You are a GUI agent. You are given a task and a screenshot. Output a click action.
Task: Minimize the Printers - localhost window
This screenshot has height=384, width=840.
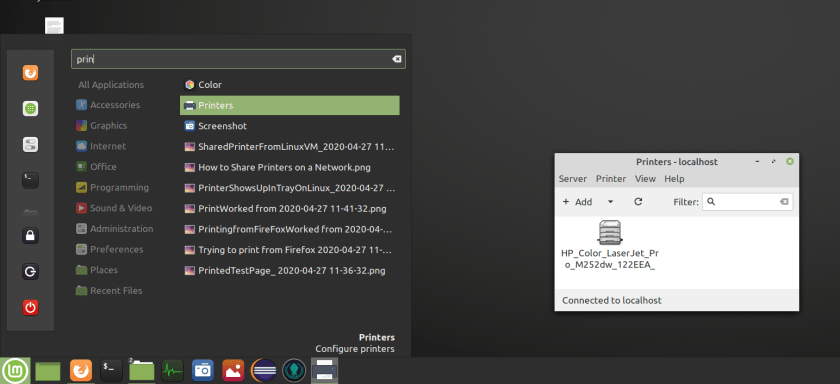[x=758, y=161]
